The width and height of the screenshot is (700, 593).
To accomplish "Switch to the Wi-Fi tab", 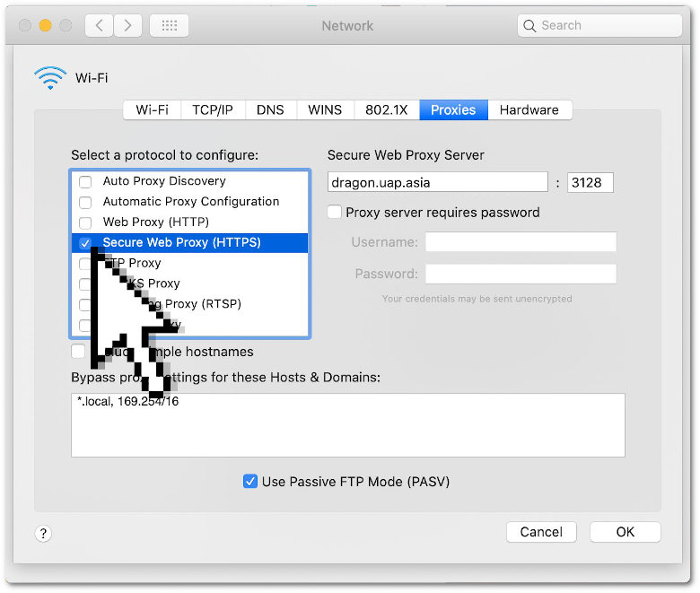I will pos(153,109).
